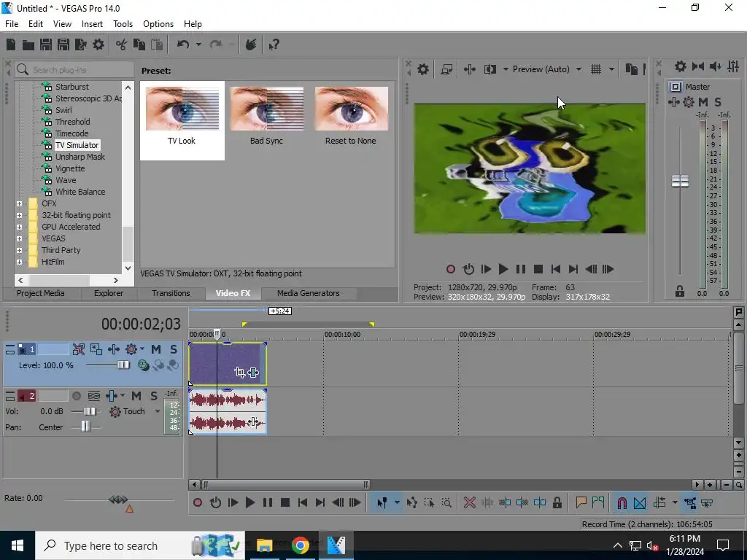Click the Master volume fader
747x560 pixels.
point(680,181)
